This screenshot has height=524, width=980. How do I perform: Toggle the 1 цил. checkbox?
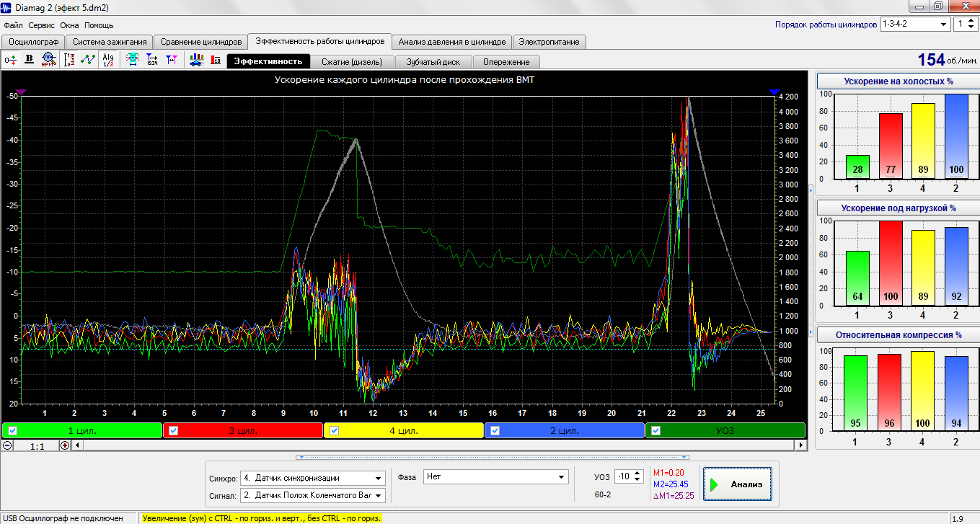[x=12, y=431]
